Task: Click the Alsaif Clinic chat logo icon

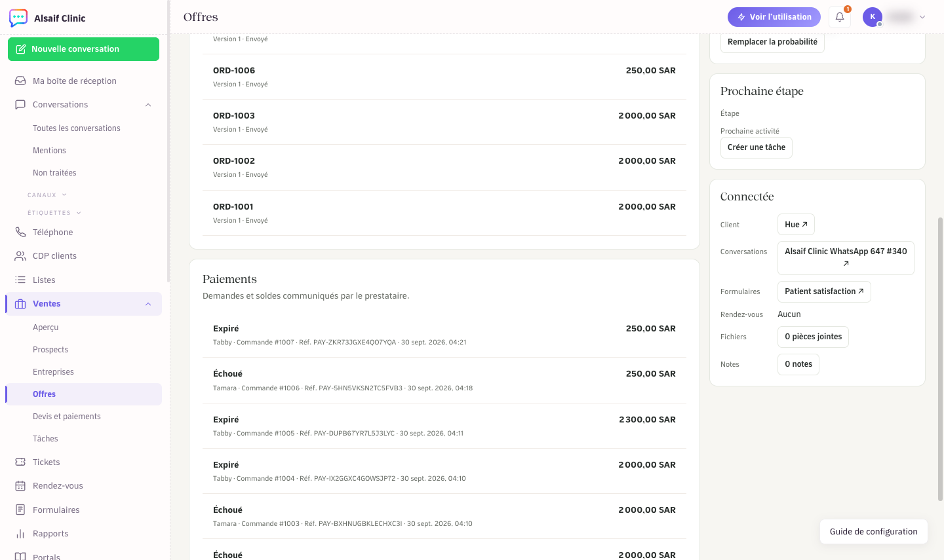Action: pyautogui.click(x=18, y=18)
